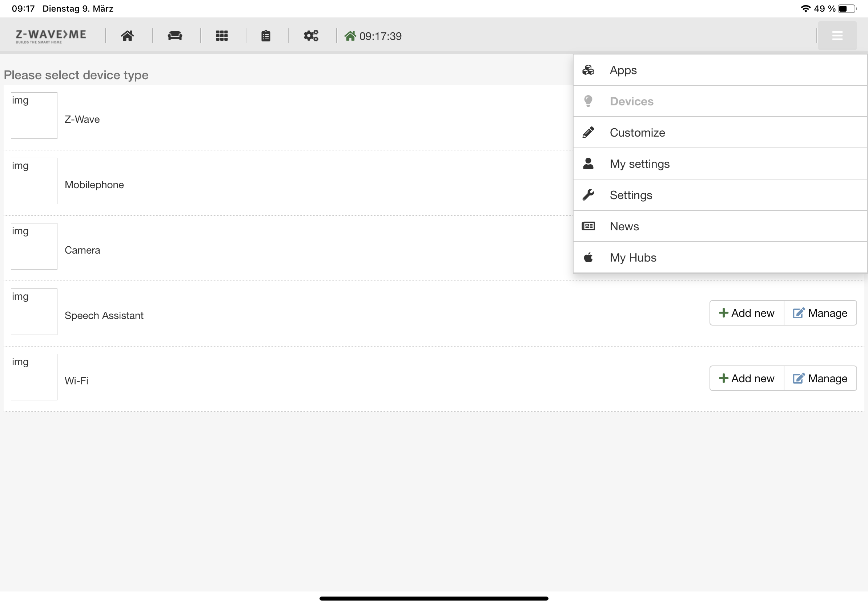Manage Speech Assistant devices

point(820,313)
